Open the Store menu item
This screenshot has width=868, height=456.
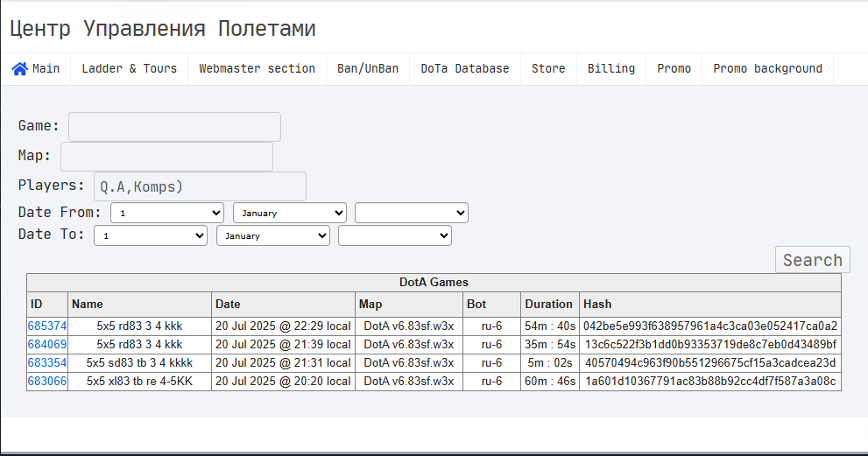click(x=548, y=69)
